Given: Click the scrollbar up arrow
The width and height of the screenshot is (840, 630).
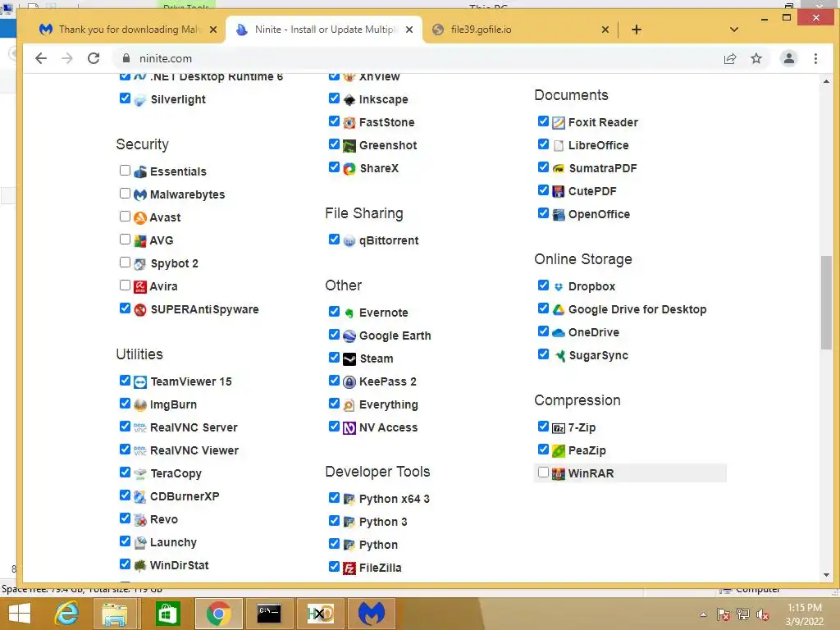Looking at the screenshot, I should click(x=827, y=81).
